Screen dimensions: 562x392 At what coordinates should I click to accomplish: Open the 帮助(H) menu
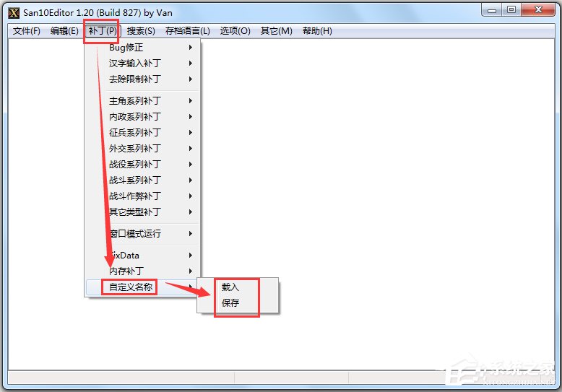pos(317,31)
